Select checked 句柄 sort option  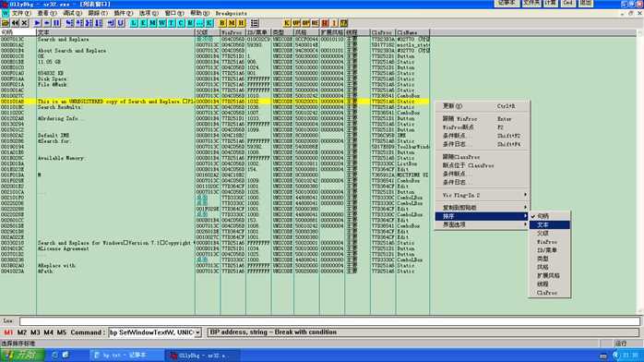(x=550, y=216)
